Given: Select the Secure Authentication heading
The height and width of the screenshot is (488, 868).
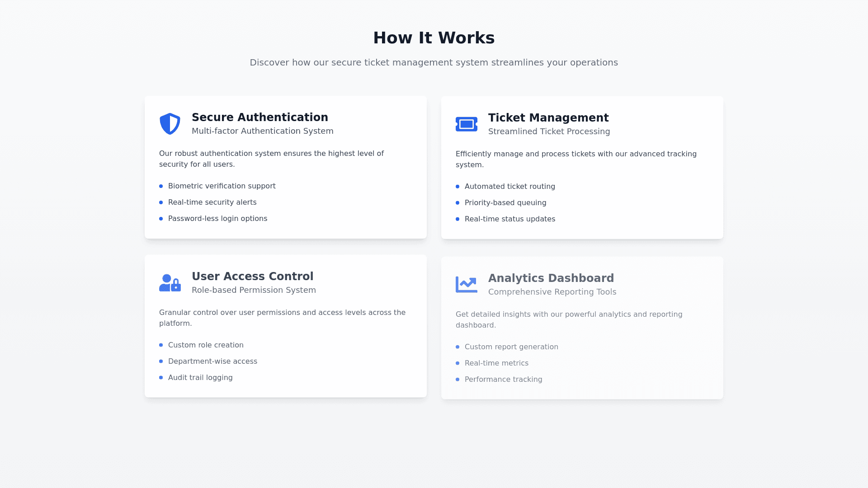Looking at the screenshot, I should click(259, 117).
